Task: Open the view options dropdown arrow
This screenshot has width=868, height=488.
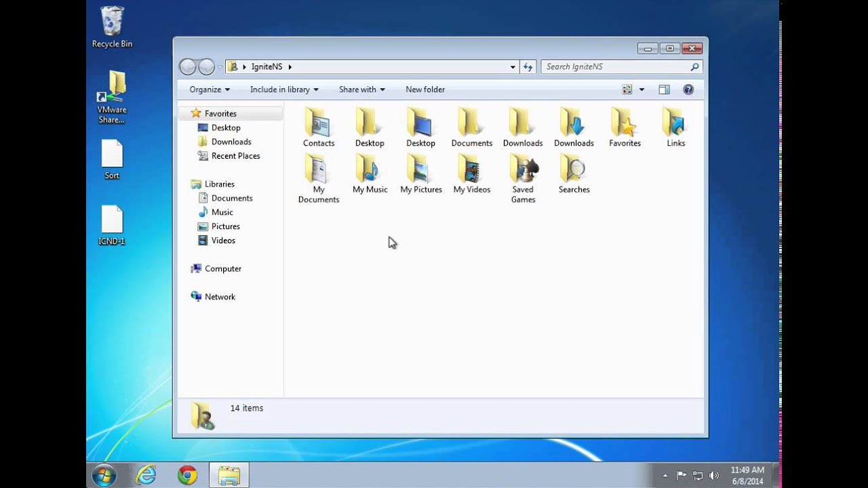Action: [x=642, y=89]
